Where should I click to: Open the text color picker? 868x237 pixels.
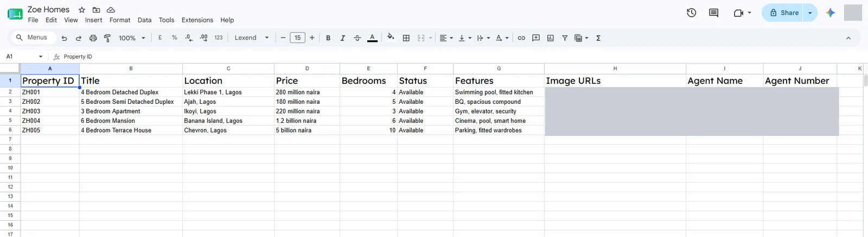(x=372, y=38)
